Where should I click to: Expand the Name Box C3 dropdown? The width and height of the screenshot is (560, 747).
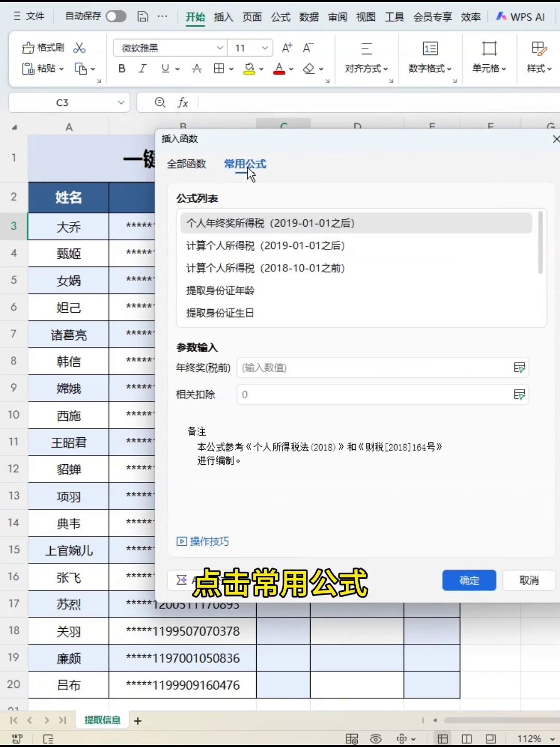click(121, 103)
